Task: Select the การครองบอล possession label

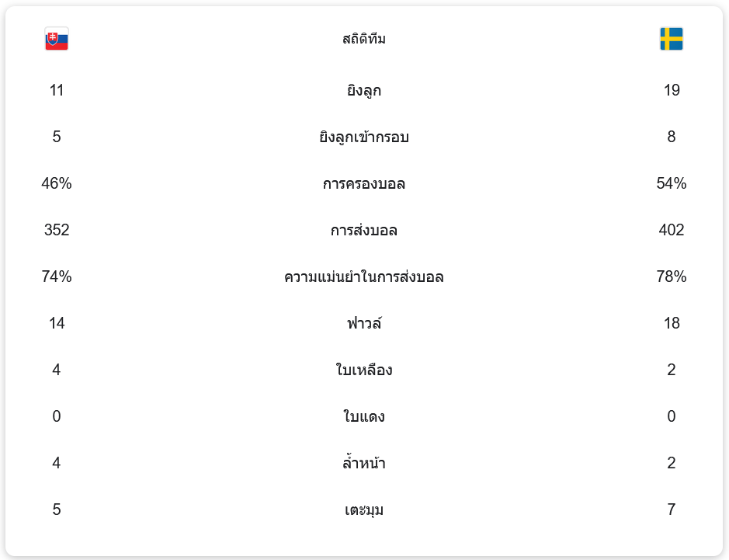Action: 363,184
